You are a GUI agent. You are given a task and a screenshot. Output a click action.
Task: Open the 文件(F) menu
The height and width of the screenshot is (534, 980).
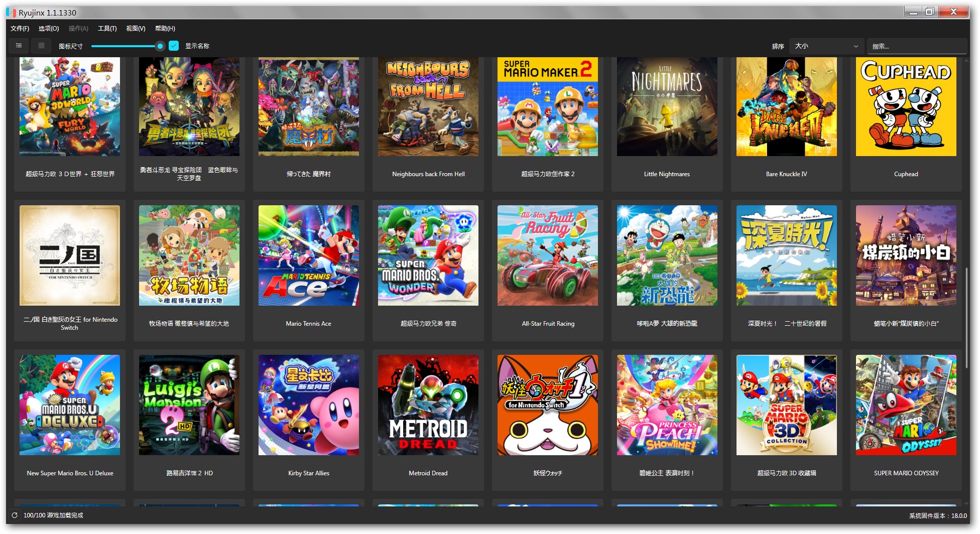coord(20,29)
